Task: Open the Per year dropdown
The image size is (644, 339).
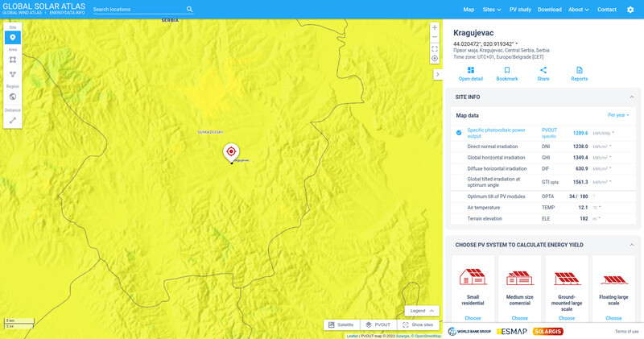Action: click(618, 115)
